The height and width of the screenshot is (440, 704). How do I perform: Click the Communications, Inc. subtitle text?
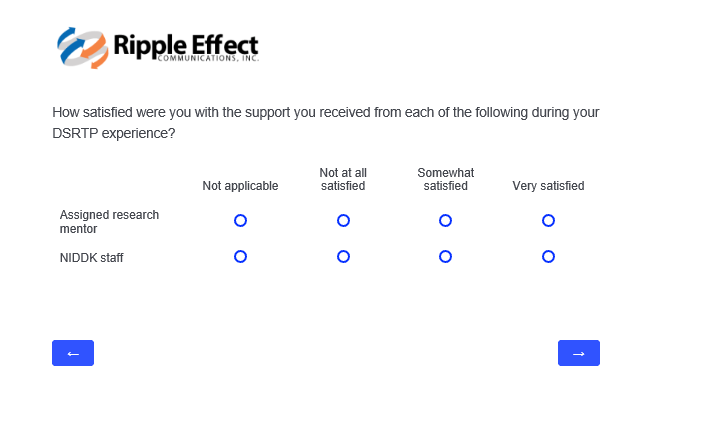point(208,59)
